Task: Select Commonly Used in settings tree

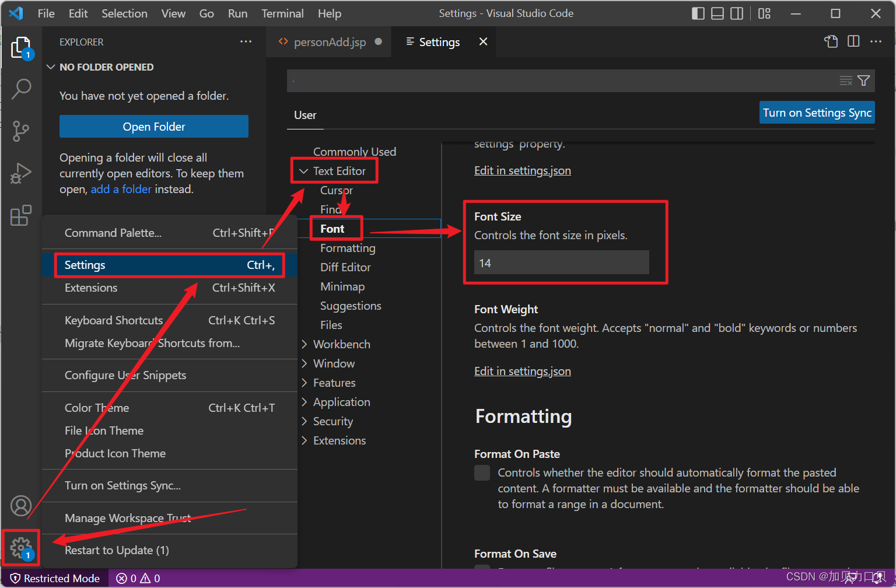Action: (x=355, y=152)
